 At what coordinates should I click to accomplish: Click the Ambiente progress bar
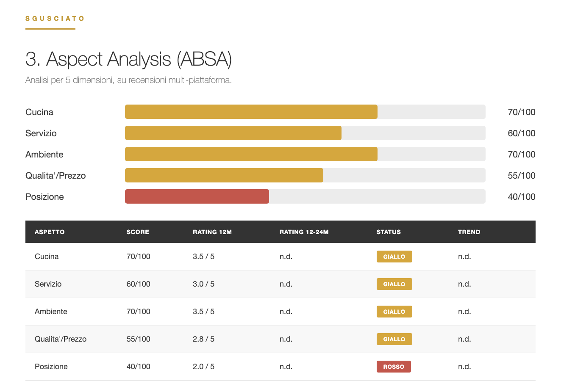coord(305,154)
